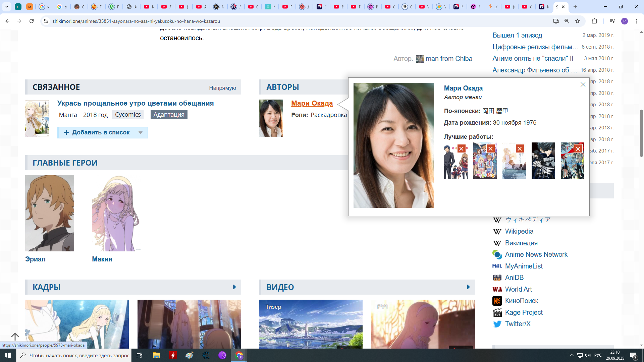The image size is (644, 362).
Task: Click the scroll-to-top arrow icon
Action: pyautogui.click(x=15, y=336)
